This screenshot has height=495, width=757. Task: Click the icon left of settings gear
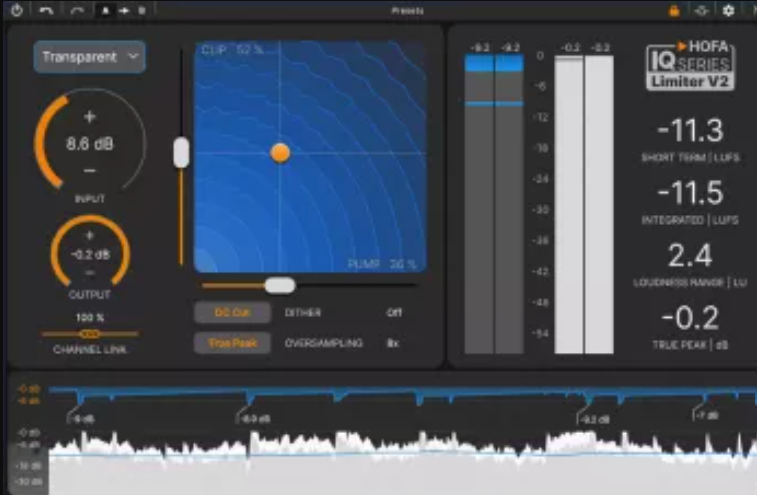(x=701, y=11)
